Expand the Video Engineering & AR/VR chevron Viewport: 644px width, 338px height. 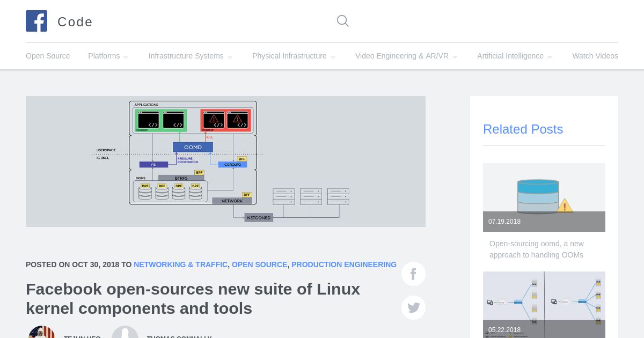(455, 56)
